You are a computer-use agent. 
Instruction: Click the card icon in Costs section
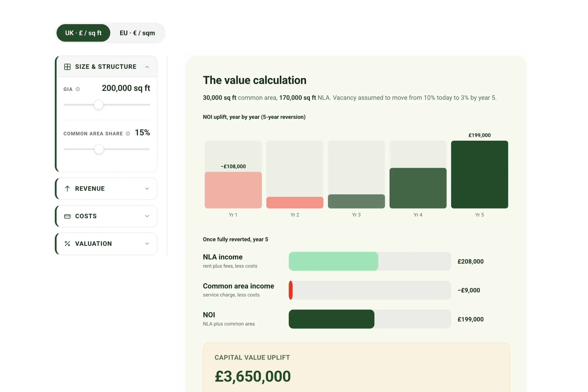pos(67,216)
